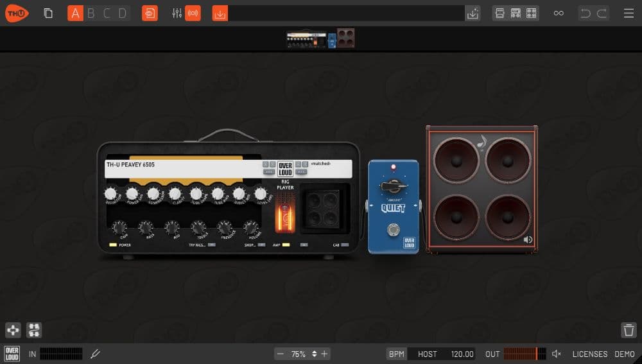
Task: Toggle the amp POWER switch
Action: point(113,245)
